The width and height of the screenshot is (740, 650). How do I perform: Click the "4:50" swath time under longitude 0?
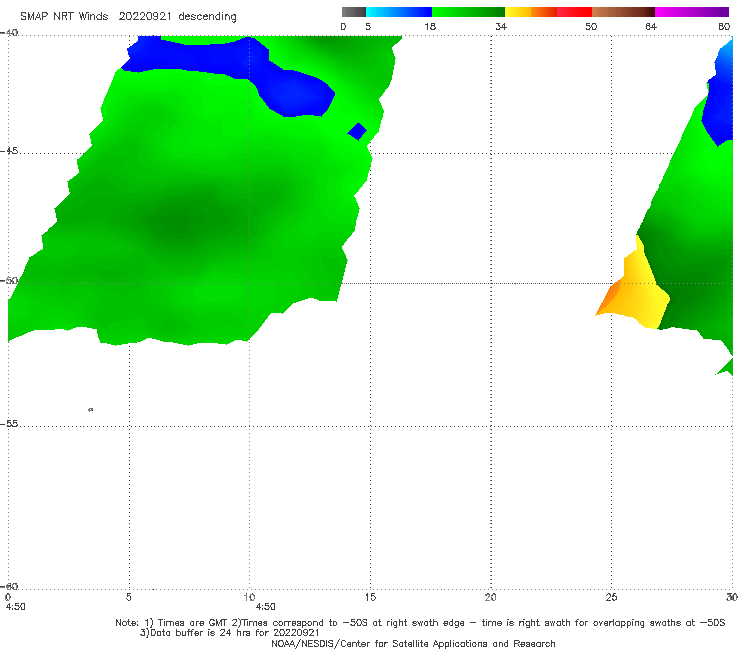[16, 607]
